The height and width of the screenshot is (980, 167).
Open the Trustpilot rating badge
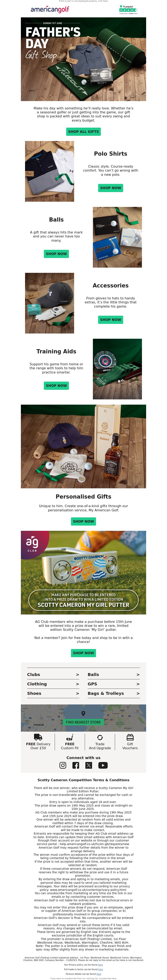128,9
